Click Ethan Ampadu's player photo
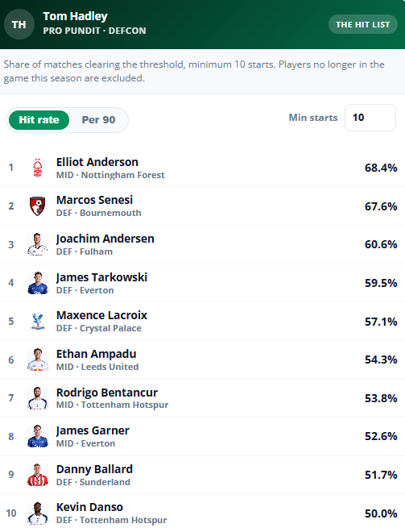Image resolution: width=405 pixels, height=532 pixels. pos(38,360)
